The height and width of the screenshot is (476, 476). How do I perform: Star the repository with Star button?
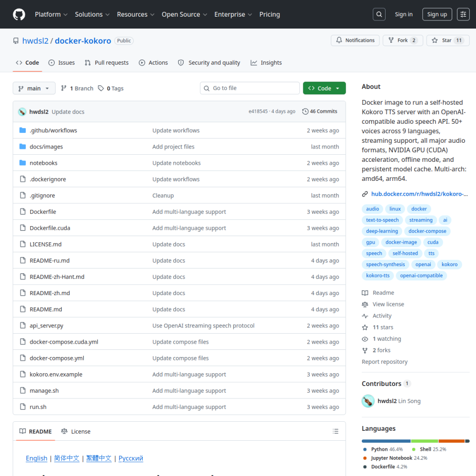point(448,40)
